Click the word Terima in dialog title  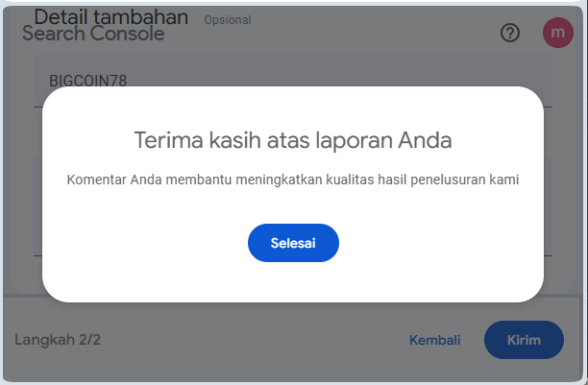coord(169,140)
